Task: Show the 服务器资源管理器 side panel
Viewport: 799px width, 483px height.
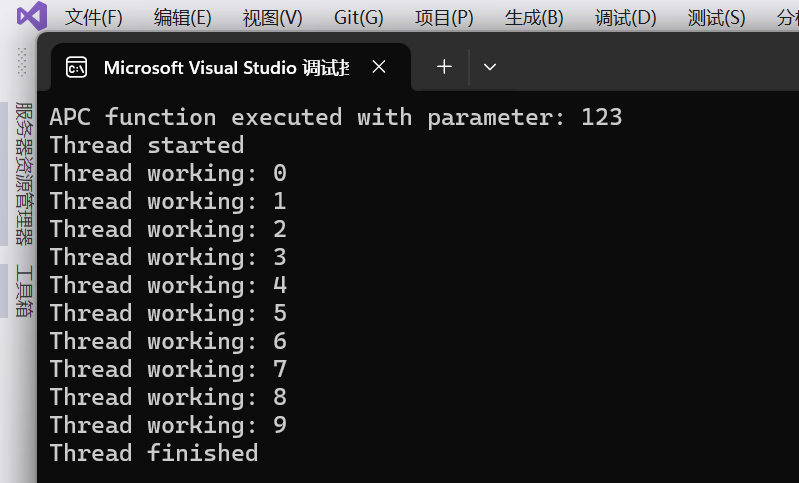Action: click(23, 173)
